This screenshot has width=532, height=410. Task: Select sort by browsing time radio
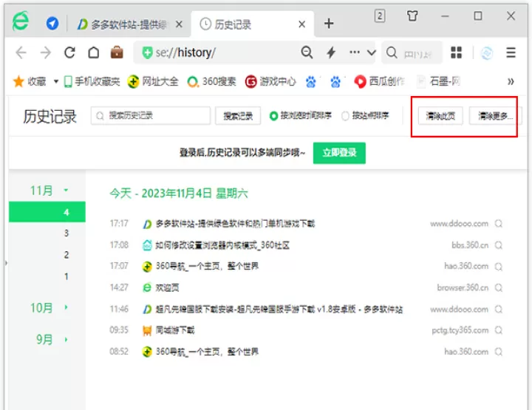[x=273, y=116]
